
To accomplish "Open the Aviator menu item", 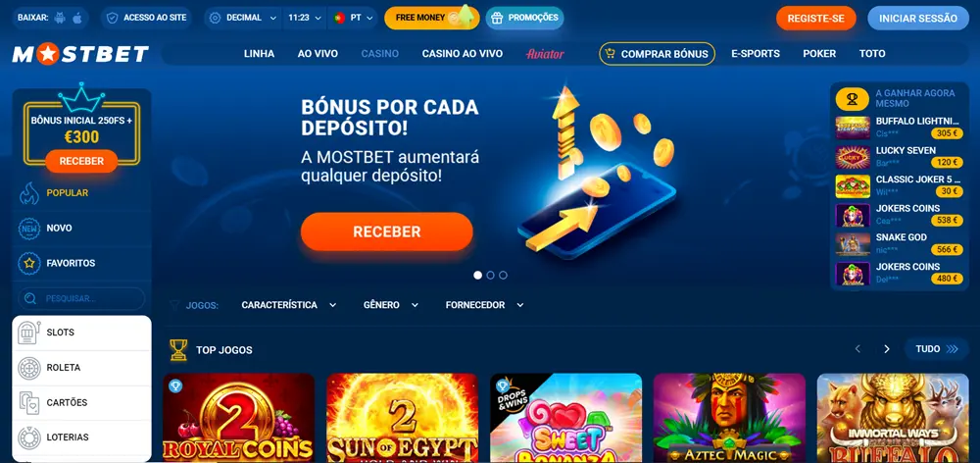I will [545, 54].
